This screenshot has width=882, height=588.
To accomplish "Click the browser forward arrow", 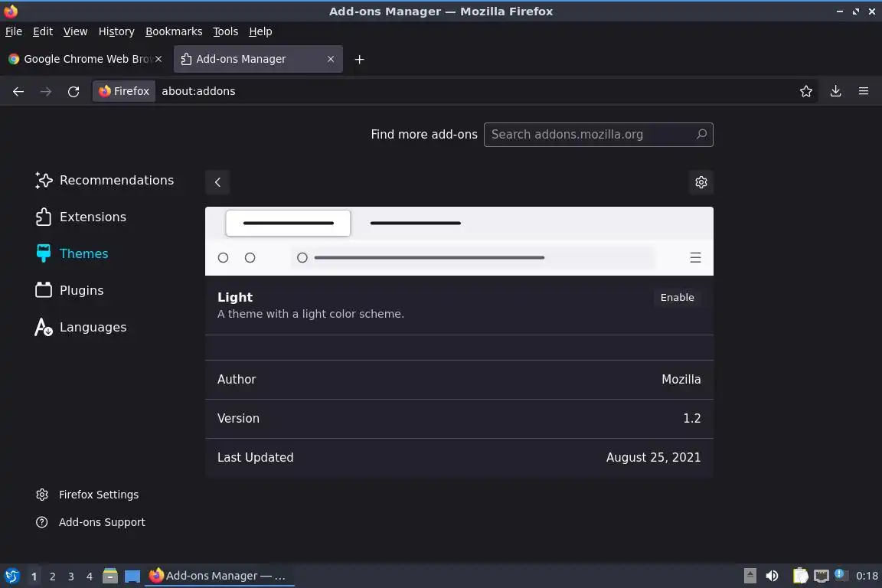I will 46,91.
